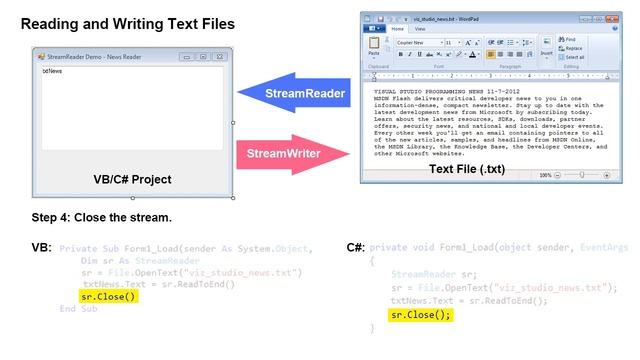Click the Undo icon in WordPad's title bar
The width and height of the screenshot is (640, 360).
(390, 19)
